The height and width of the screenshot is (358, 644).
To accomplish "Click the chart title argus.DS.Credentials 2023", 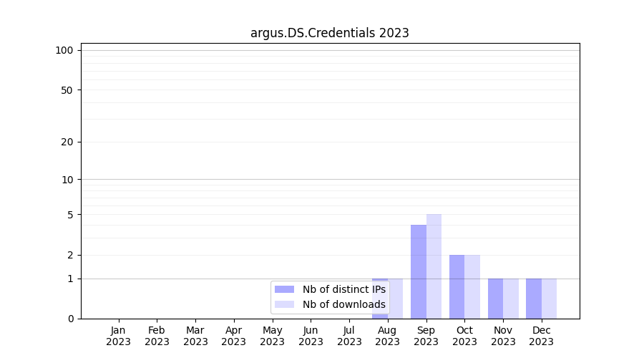I will 329,33.
